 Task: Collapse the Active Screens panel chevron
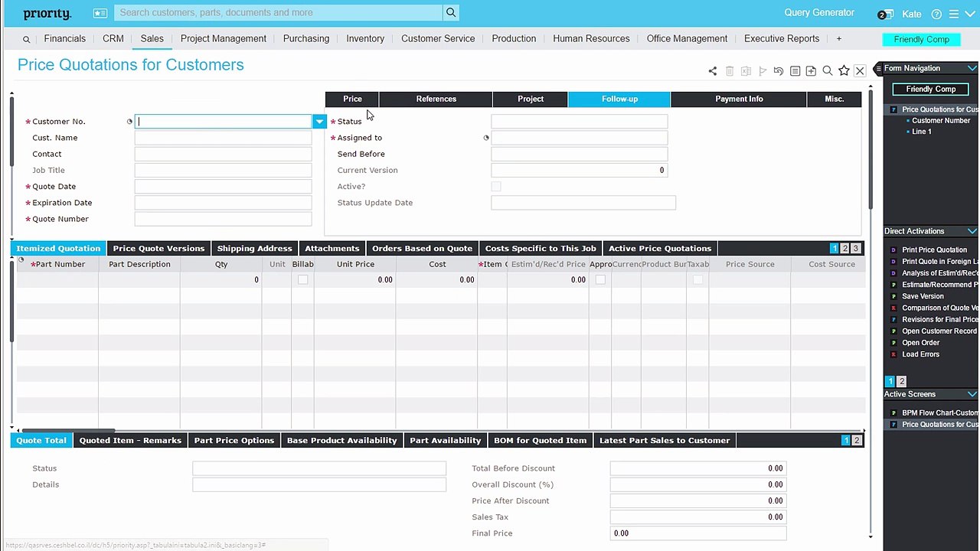[972, 394]
